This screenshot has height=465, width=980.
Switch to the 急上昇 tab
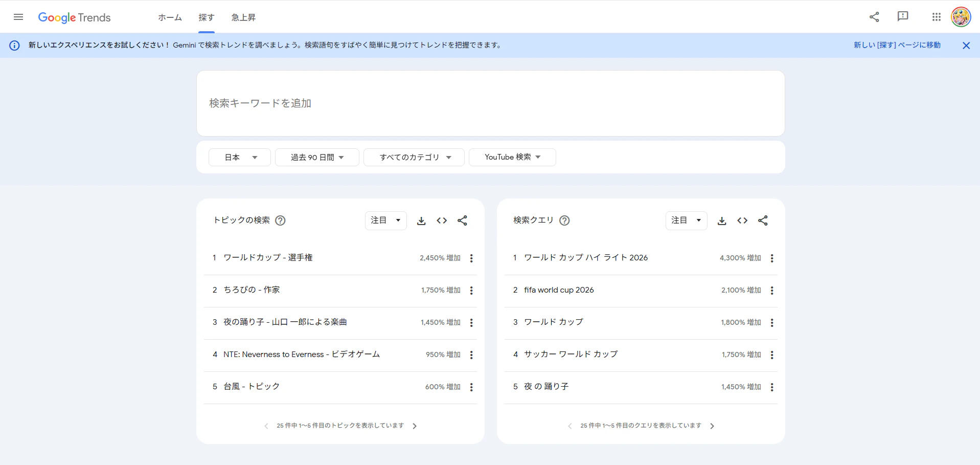(x=243, y=17)
